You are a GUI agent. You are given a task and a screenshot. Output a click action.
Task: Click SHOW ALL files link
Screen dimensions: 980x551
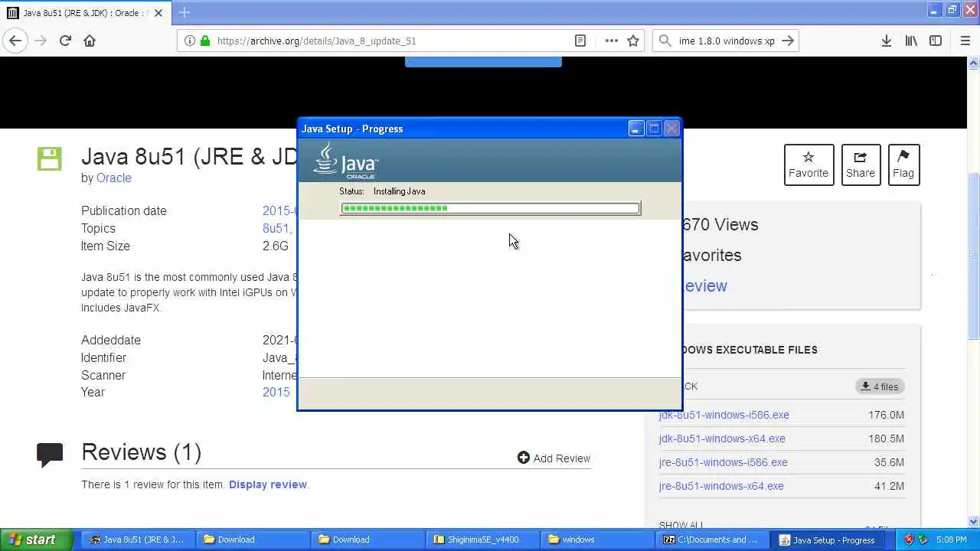click(x=681, y=525)
